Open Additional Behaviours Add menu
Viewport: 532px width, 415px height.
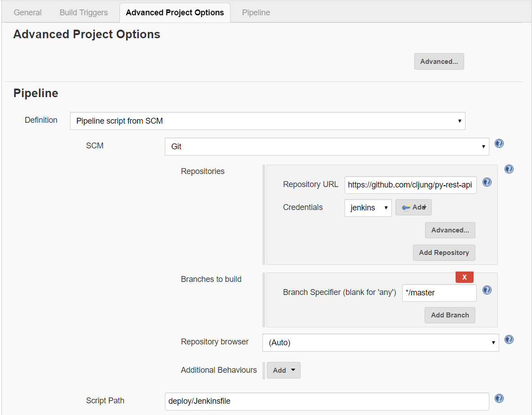(x=284, y=370)
